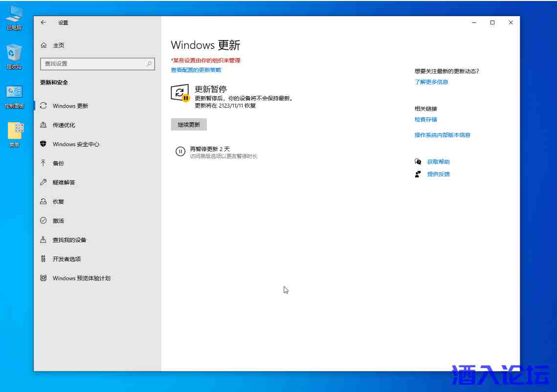Click the Windows 安全中心 shield icon
Image resolution: width=557 pixels, height=392 pixels.
pyautogui.click(x=44, y=144)
